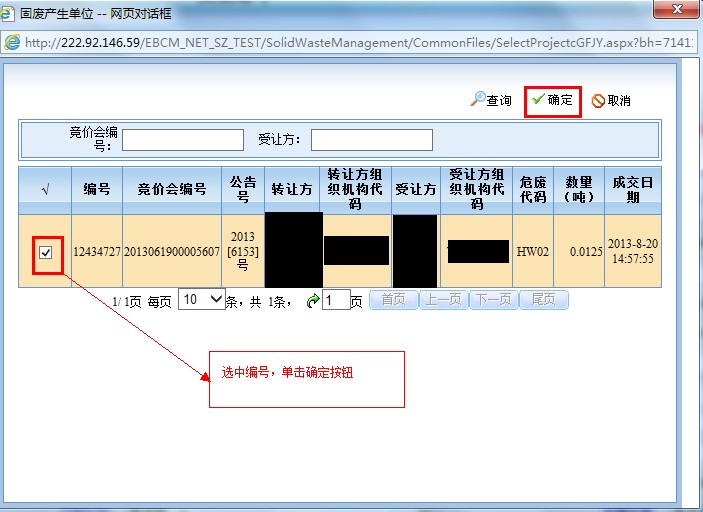Select the HW02 危废代码 cell
The image size is (703, 512).
[532, 252]
